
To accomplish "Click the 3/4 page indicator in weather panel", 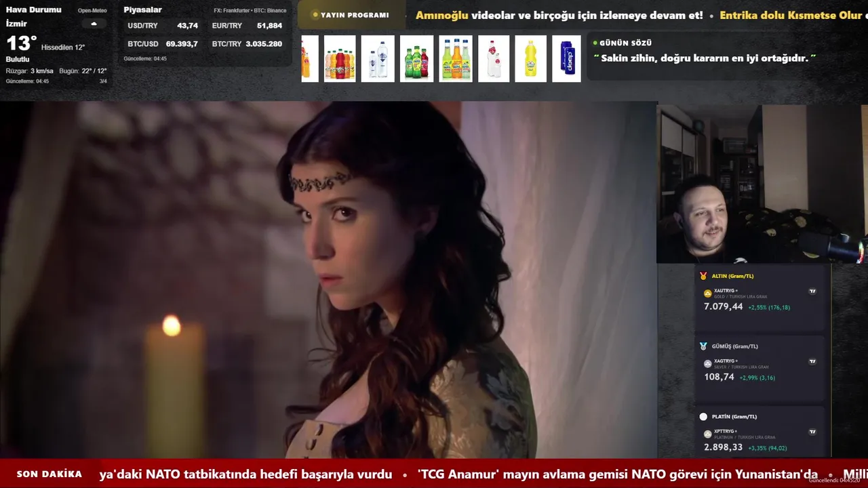I will pyautogui.click(x=103, y=81).
